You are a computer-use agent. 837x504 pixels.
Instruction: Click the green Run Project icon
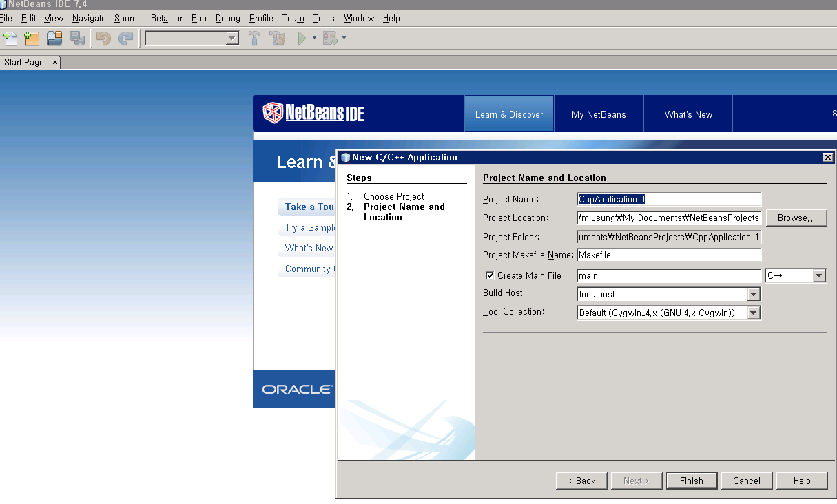302,39
